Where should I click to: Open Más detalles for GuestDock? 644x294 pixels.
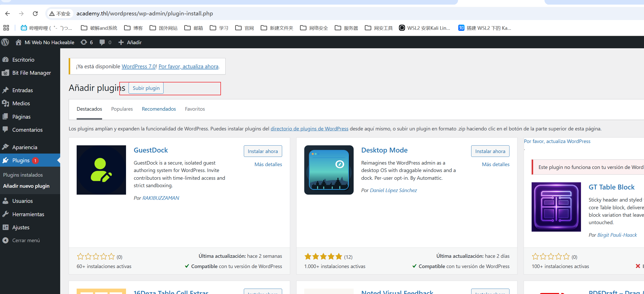(268, 164)
